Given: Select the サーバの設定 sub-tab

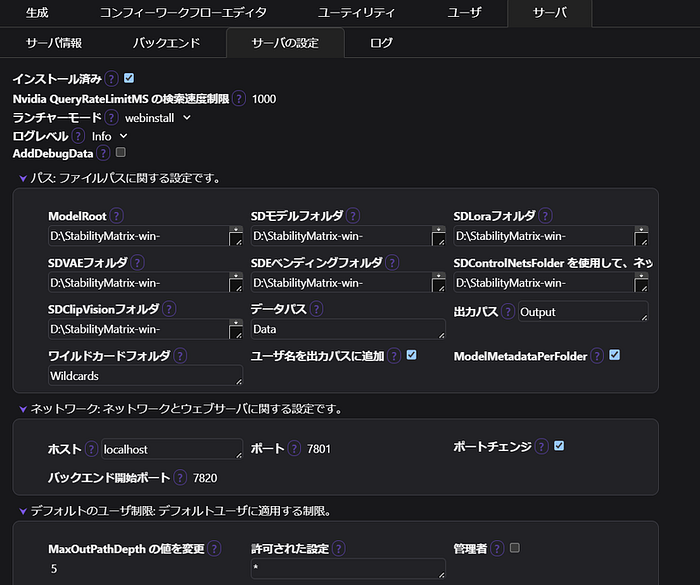Looking at the screenshot, I should [285, 43].
